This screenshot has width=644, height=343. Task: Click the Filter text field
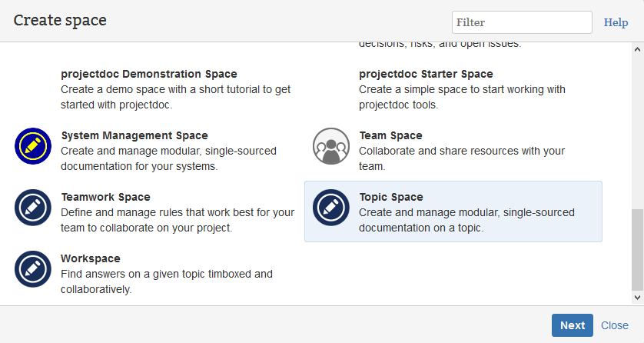click(x=522, y=22)
